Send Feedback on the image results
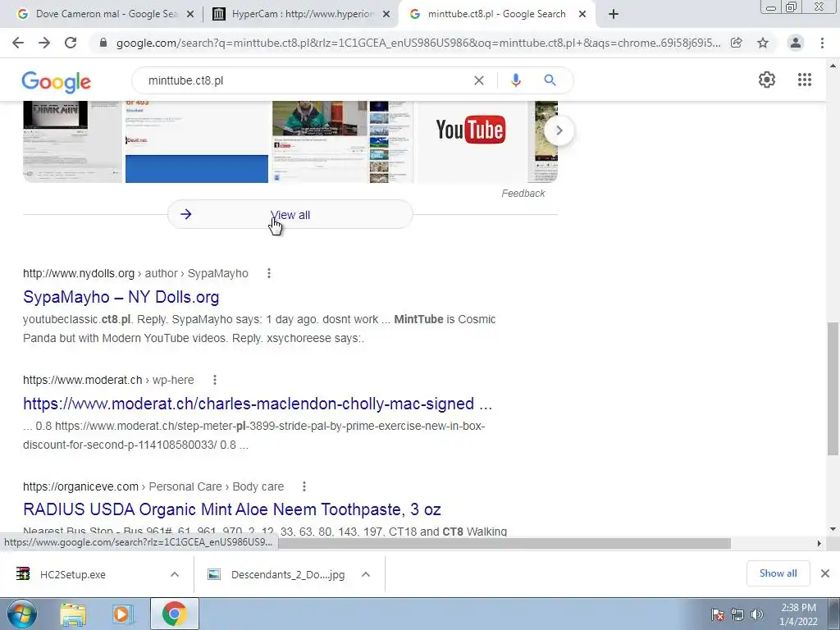Viewport: 840px width, 630px height. tap(523, 194)
